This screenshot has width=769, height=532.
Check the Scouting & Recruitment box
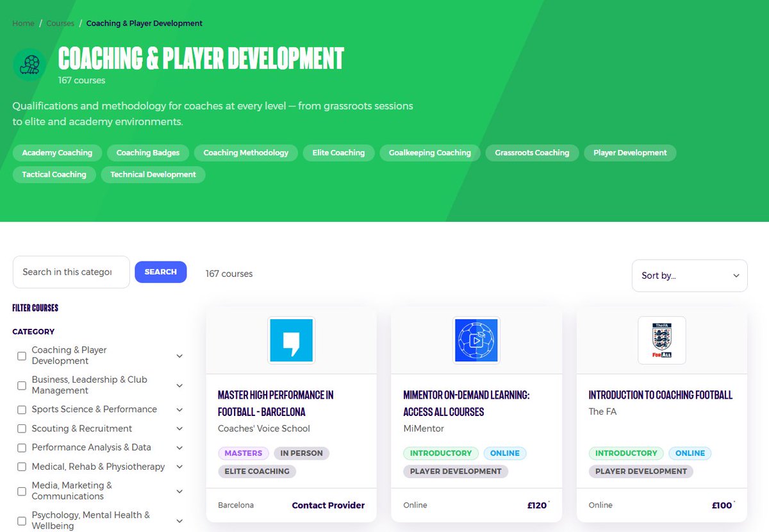tap(22, 429)
